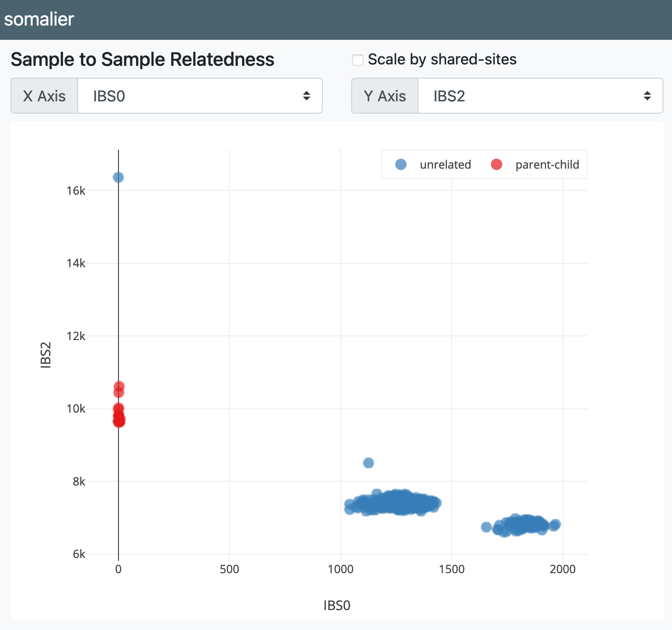
Task: Click the somalier title in header
Action: [39, 19]
